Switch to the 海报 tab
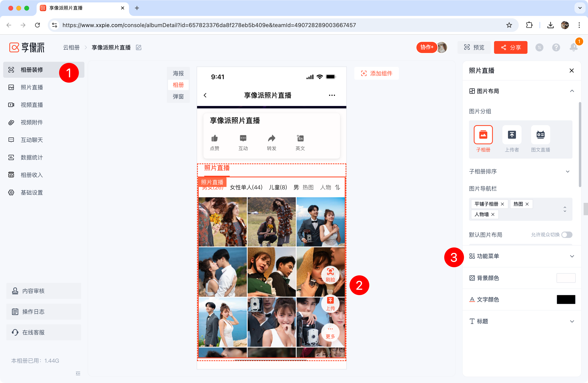 click(x=178, y=73)
